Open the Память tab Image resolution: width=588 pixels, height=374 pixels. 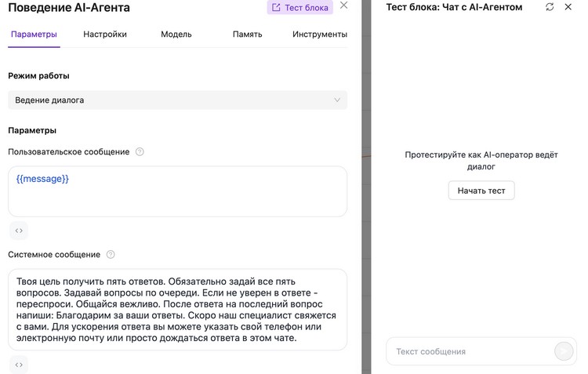point(247,34)
